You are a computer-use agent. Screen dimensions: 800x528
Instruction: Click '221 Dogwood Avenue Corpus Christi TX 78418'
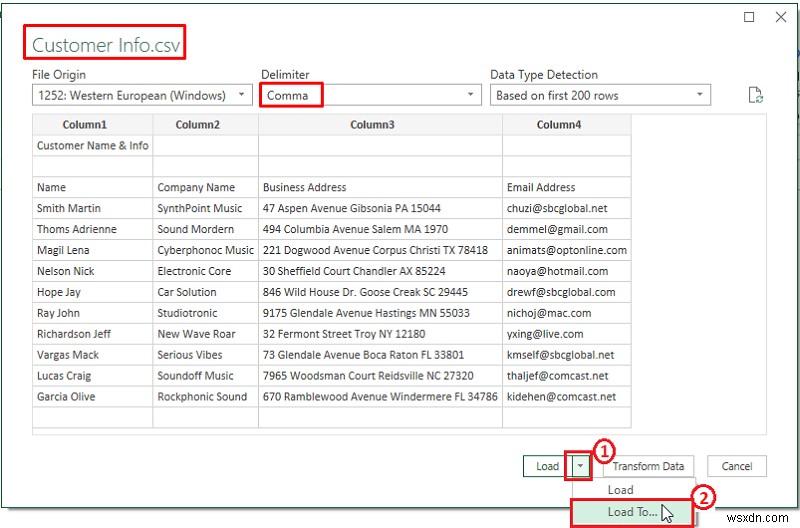[x=381, y=250]
